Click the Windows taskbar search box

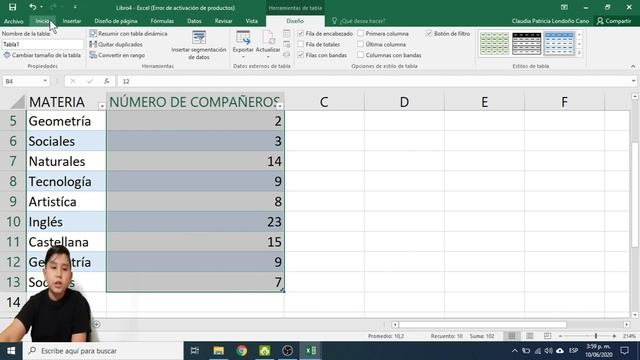tap(103, 351)
